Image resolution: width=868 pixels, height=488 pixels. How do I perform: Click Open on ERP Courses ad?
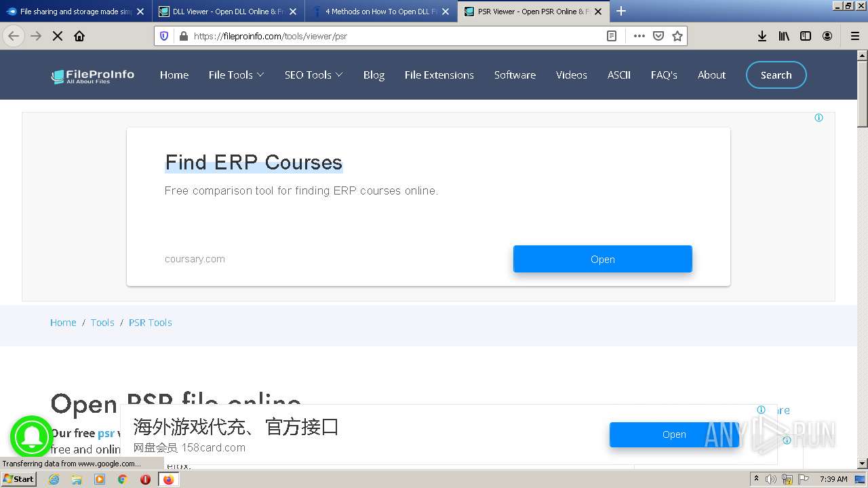coord(602,259)
